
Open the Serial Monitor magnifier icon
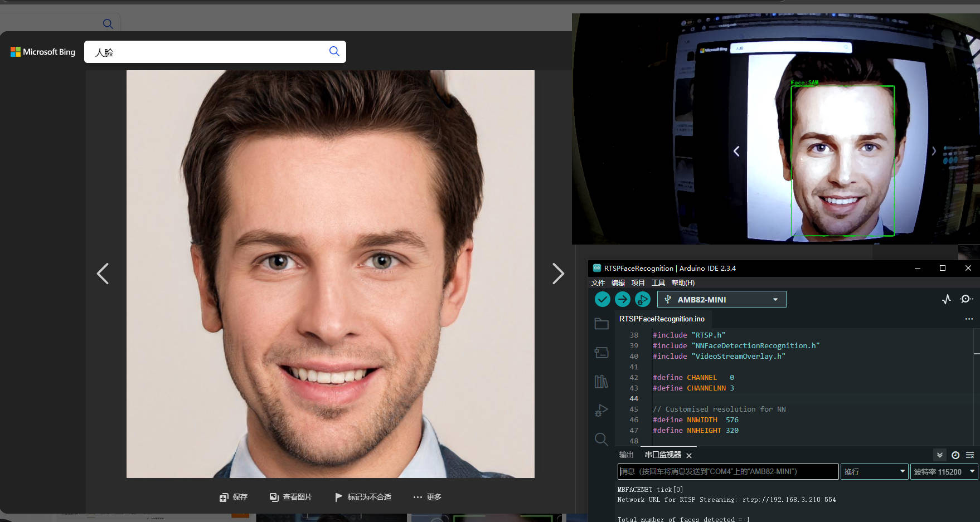point(966,299)
